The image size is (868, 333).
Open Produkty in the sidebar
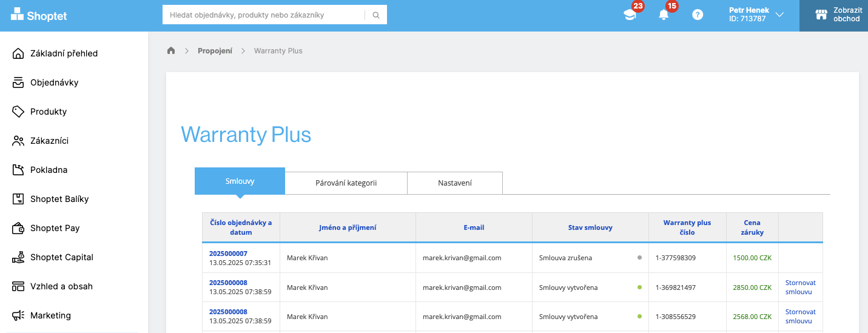click(49, 112)
